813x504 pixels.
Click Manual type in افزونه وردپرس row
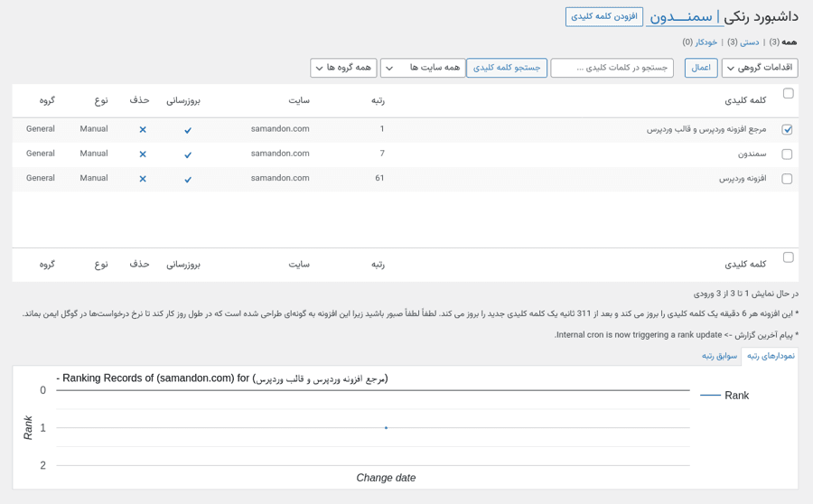(94, 178)
